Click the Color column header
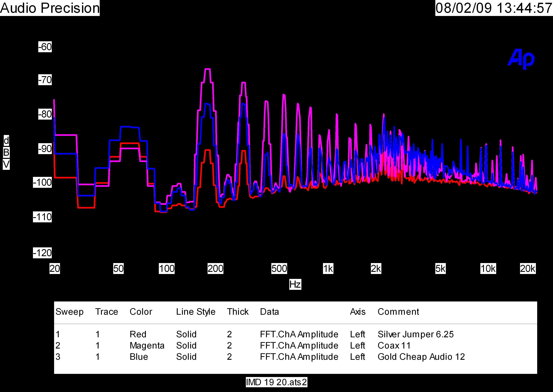 point(141,312)
